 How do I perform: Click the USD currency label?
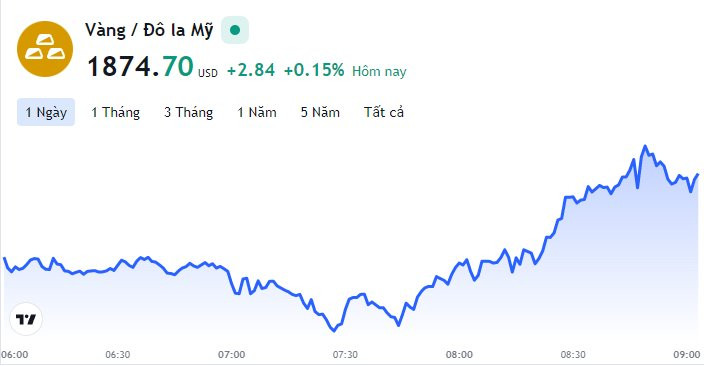click(208, 73)
